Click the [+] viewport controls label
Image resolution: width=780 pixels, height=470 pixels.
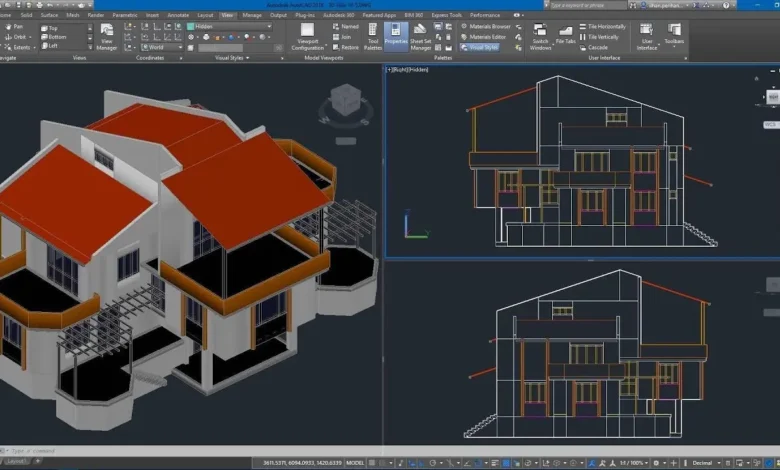pos(390,70)
